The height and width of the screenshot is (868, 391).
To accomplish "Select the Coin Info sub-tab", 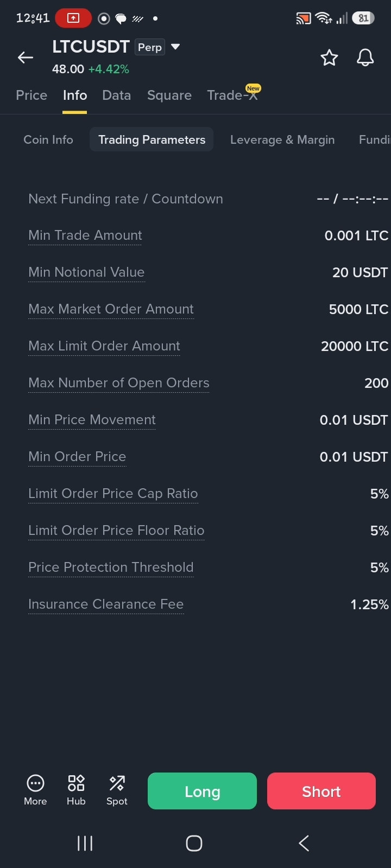I will pyautogui.click(x=48, y=139).
